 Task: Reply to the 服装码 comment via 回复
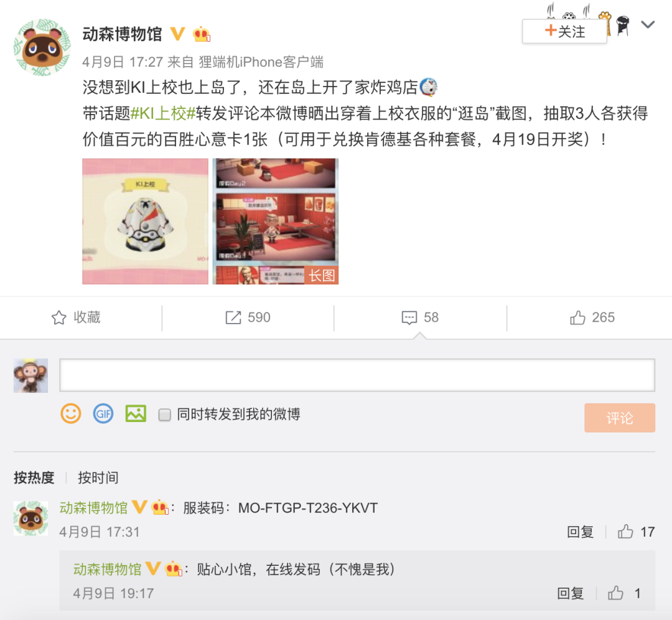580,532
